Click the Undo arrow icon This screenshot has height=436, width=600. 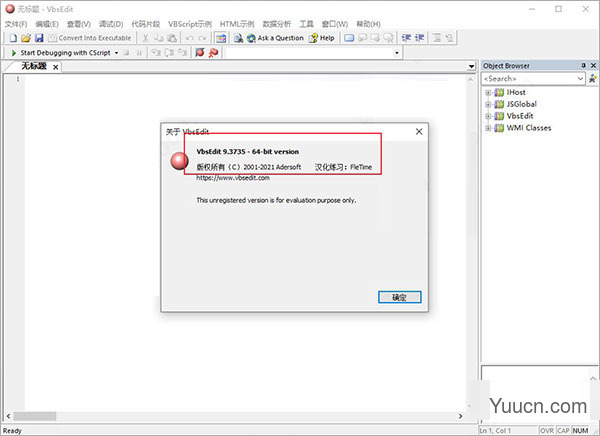[x=189, y=38]
